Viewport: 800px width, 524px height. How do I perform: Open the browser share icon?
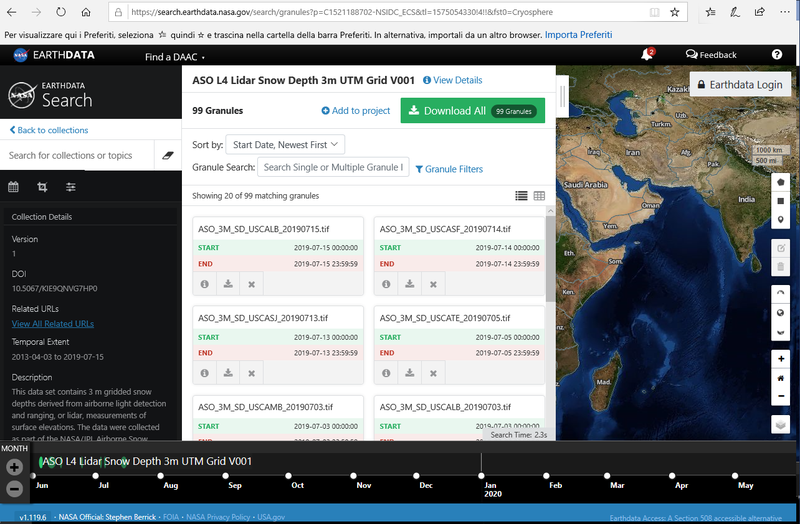[760, 12]
